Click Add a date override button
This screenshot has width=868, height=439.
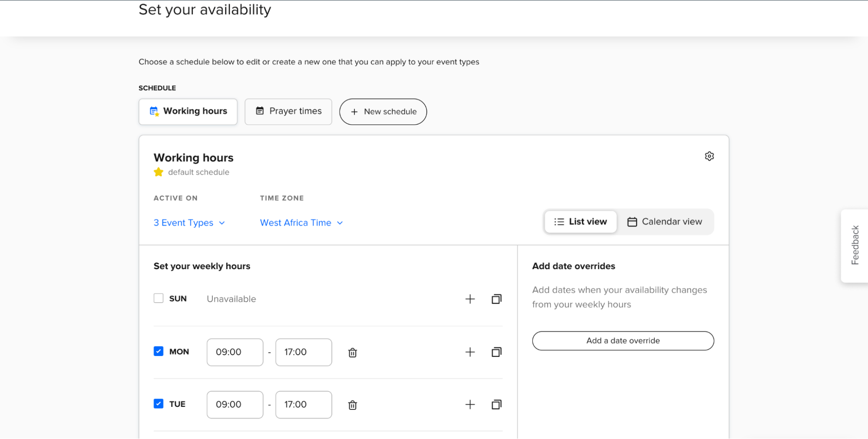pos(623,341)
